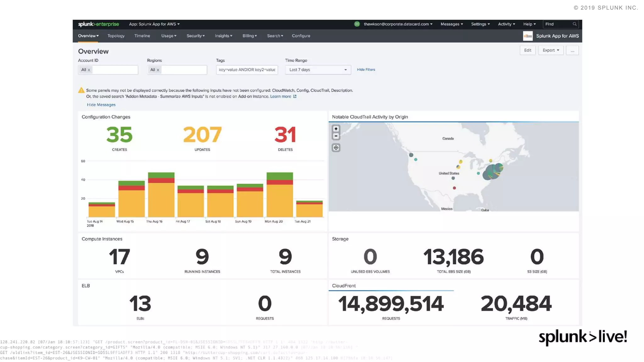644x362 pixels.
Task: Click the red marker south of United States label
Action: point(454,188)
